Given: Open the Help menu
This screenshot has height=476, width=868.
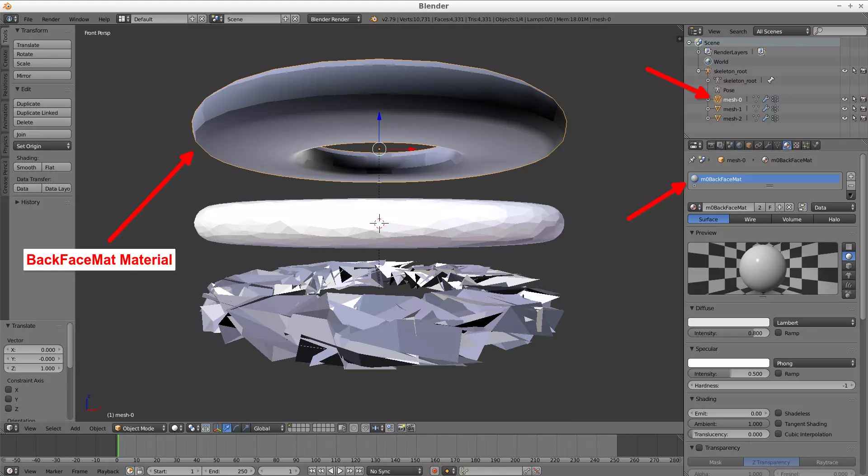Looking at the screenshot, I should (x=104, y=19).
